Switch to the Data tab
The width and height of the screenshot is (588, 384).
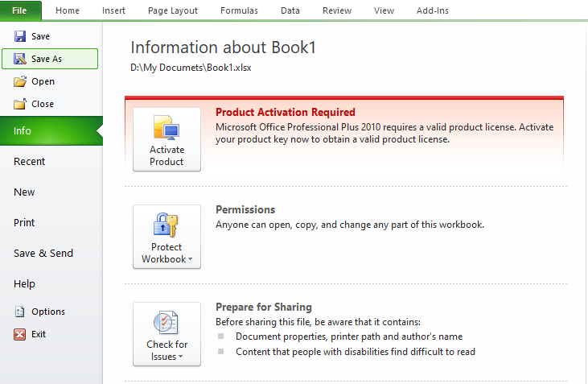[x=290, y=10]
